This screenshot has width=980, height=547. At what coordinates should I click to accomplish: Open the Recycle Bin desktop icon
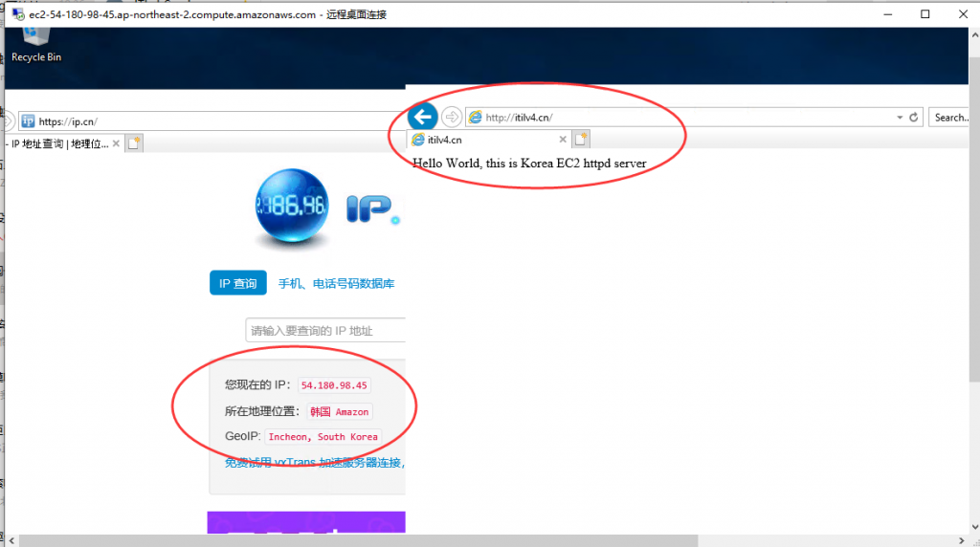[35, 45]
